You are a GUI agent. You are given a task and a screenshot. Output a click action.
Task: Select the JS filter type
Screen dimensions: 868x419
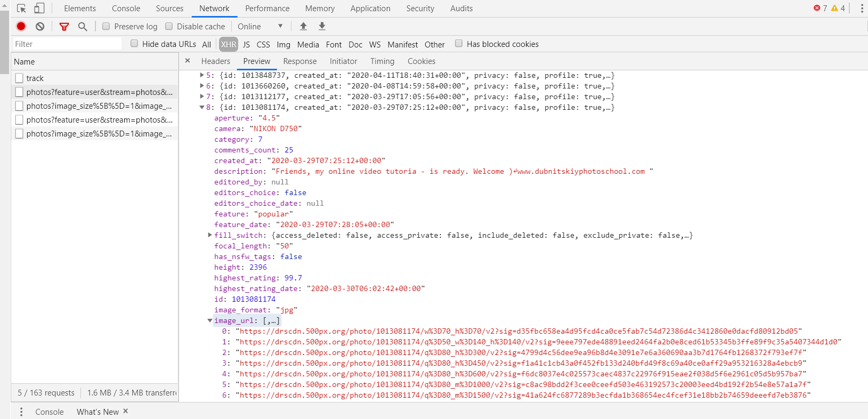(x=246, y=44)
